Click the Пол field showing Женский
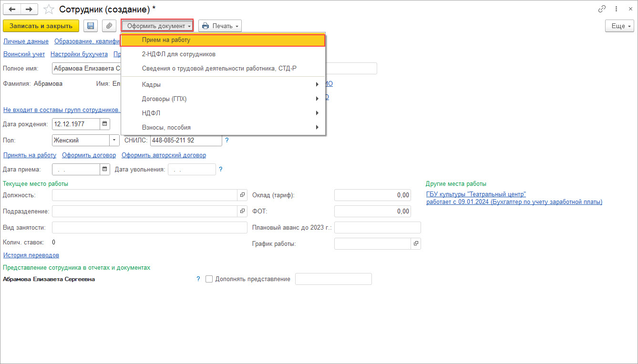The height and width of the screenshot is (364, 638). pos(81,141)
